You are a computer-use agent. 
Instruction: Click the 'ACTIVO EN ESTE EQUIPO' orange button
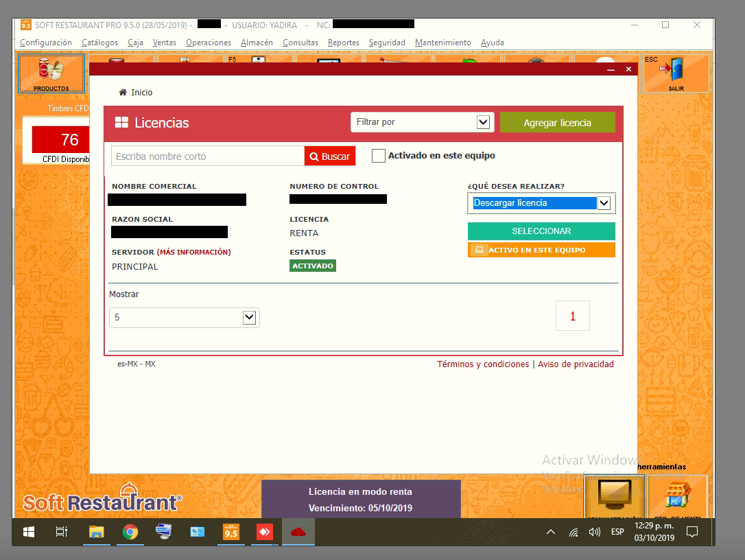pyautogui.click(x=541, y=250)
